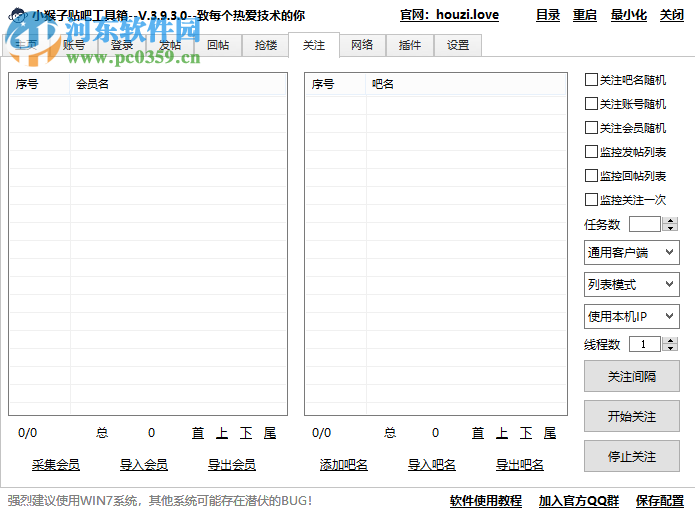This screenshot has height=514, width=695.
Task: Go to first page of 吧名 list (首)
Action: (478, 432)
